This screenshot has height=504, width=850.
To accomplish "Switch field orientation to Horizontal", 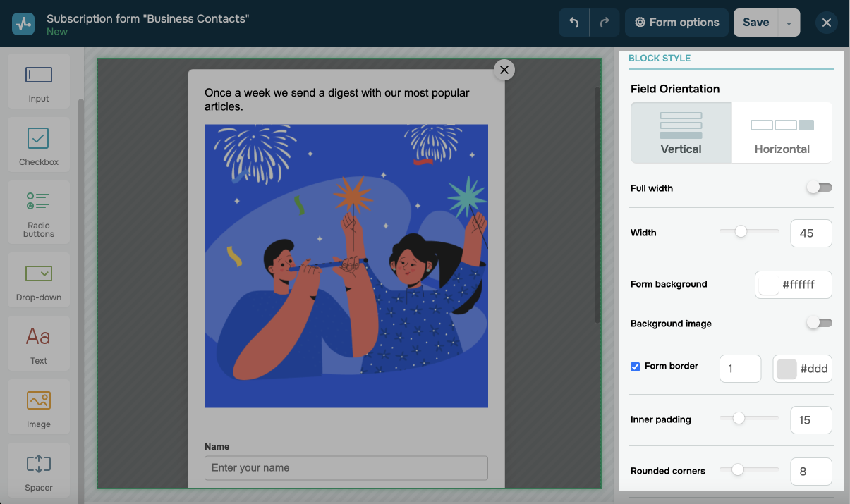I will click(x=782, y=133).
